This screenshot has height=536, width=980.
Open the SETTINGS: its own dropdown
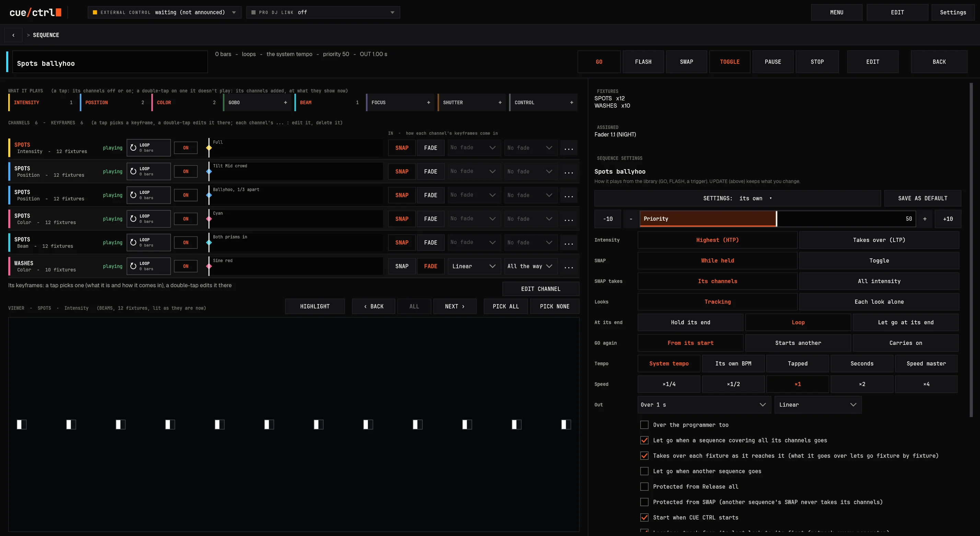coord(737,198)
